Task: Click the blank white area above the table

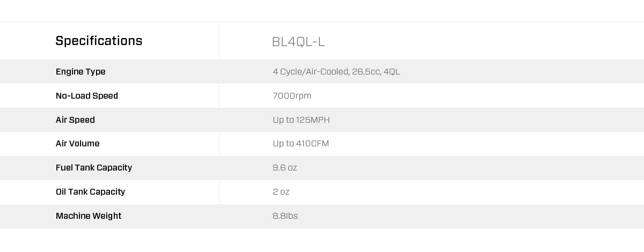Action: [322, 11]
